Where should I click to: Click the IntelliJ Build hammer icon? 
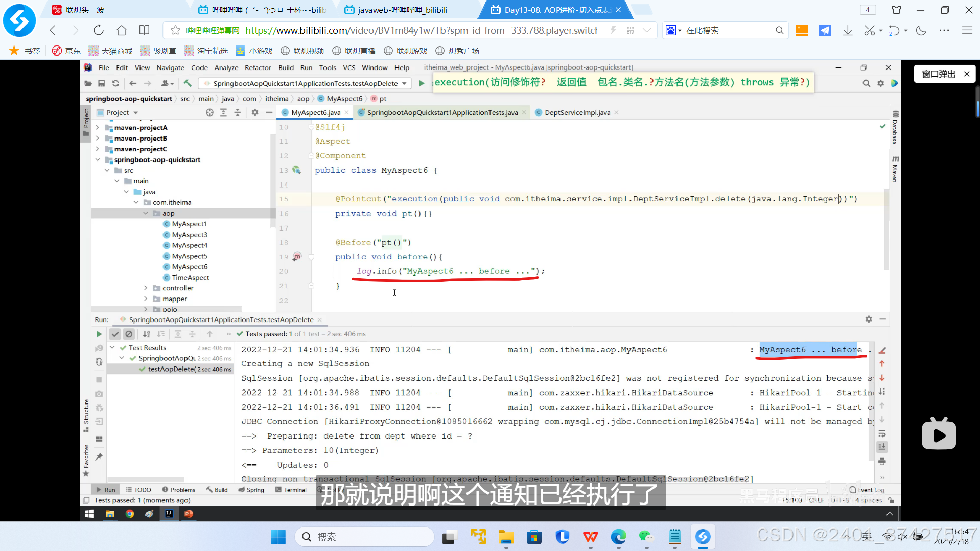click(x=188, y=83)
